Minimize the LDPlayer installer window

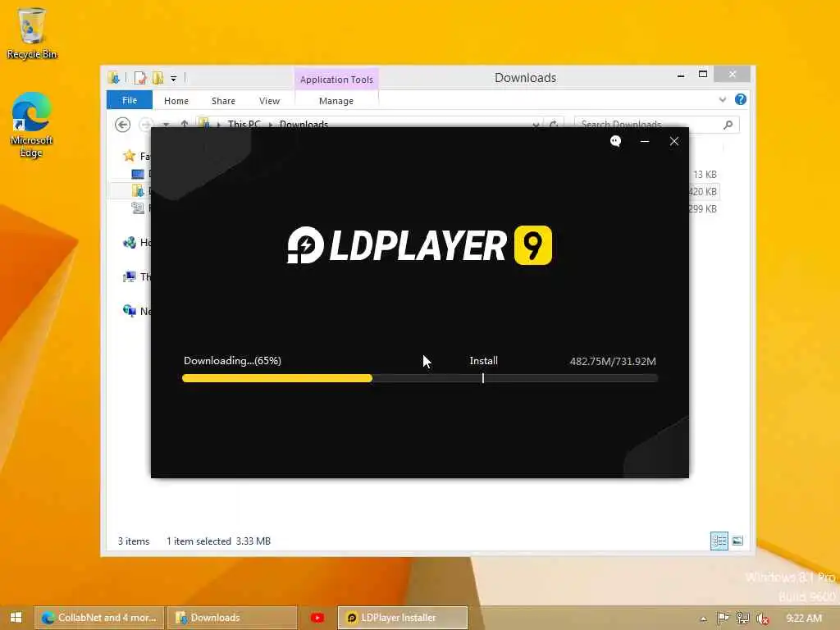(x=645, y=141)
